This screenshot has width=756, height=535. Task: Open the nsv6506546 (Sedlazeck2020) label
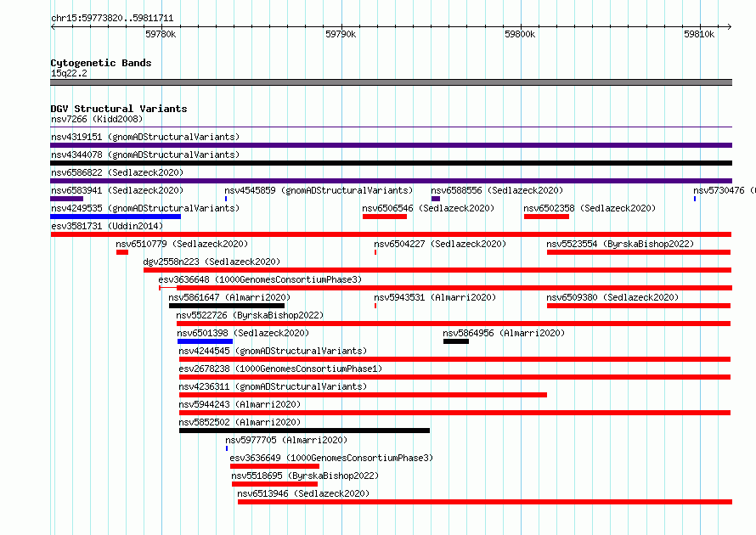tap(428, 208)
